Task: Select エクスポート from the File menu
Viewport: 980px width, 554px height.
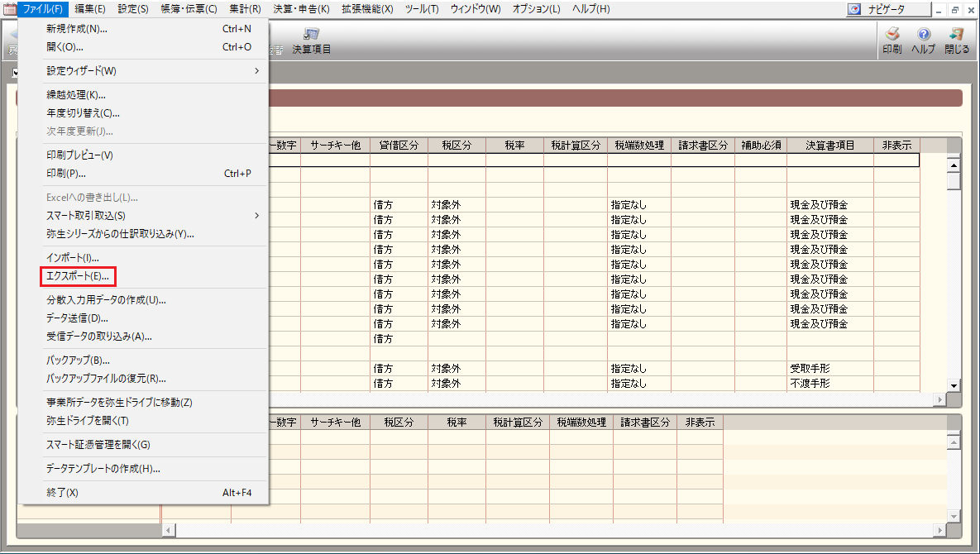Action: [78, 276]
